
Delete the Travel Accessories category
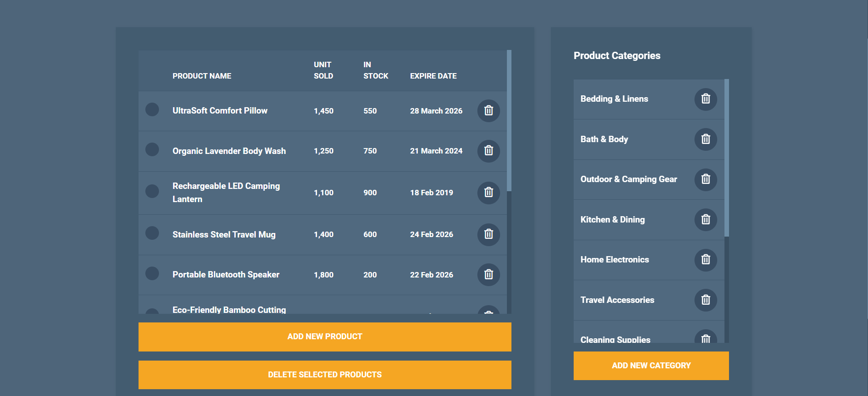[x=705, y=300]
